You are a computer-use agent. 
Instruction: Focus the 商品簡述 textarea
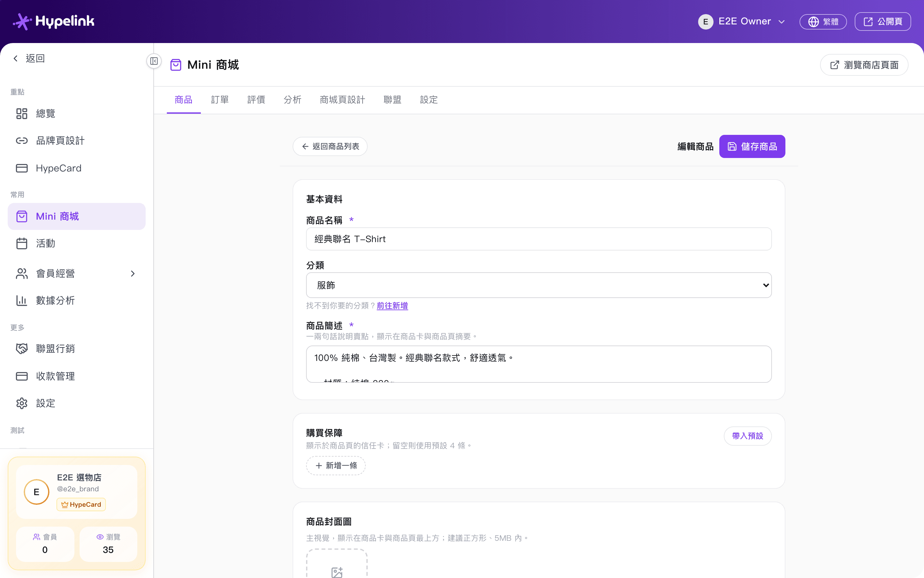[x=539, y=364]
